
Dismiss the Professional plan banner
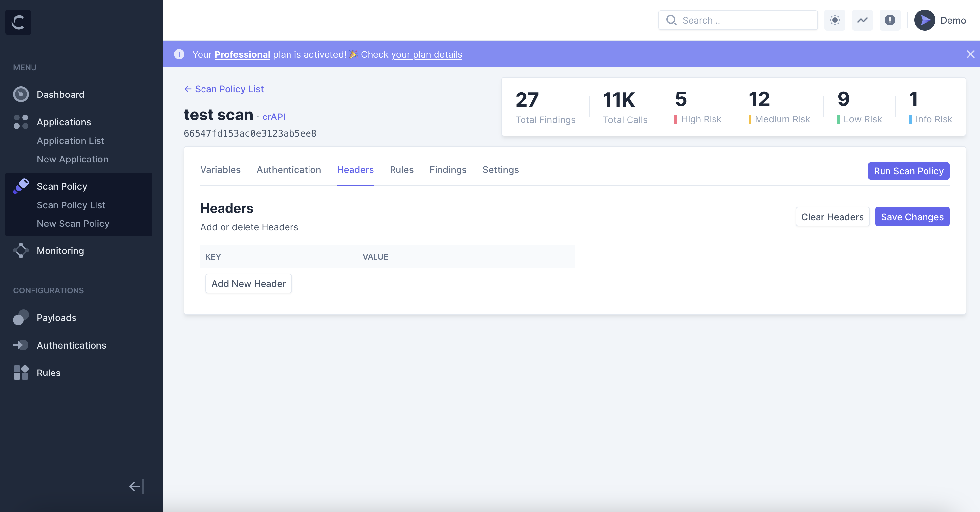coord(970,54)
